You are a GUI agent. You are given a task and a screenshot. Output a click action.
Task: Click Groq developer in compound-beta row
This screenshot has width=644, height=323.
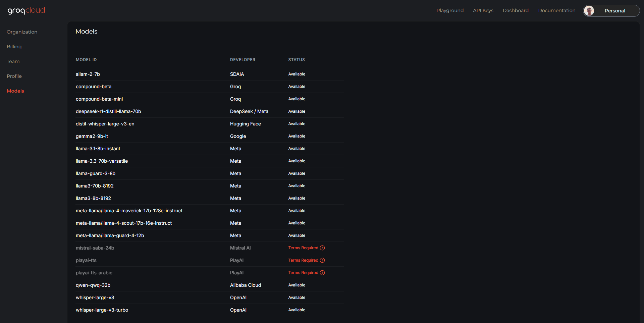[x=235, y=87]
